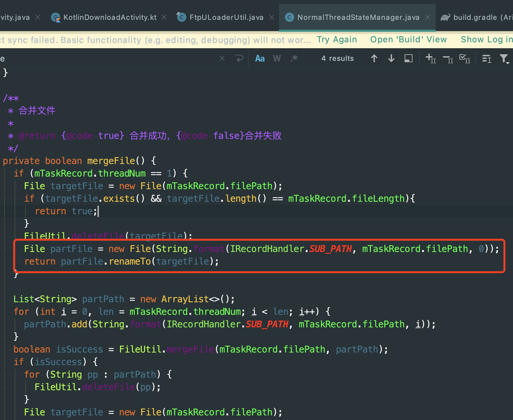
Task: Click the search in selection icon
Action: (409, 59)
